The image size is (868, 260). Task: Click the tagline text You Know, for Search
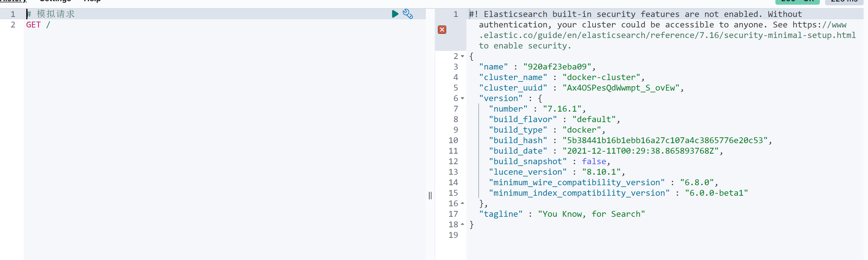point(591,214)
